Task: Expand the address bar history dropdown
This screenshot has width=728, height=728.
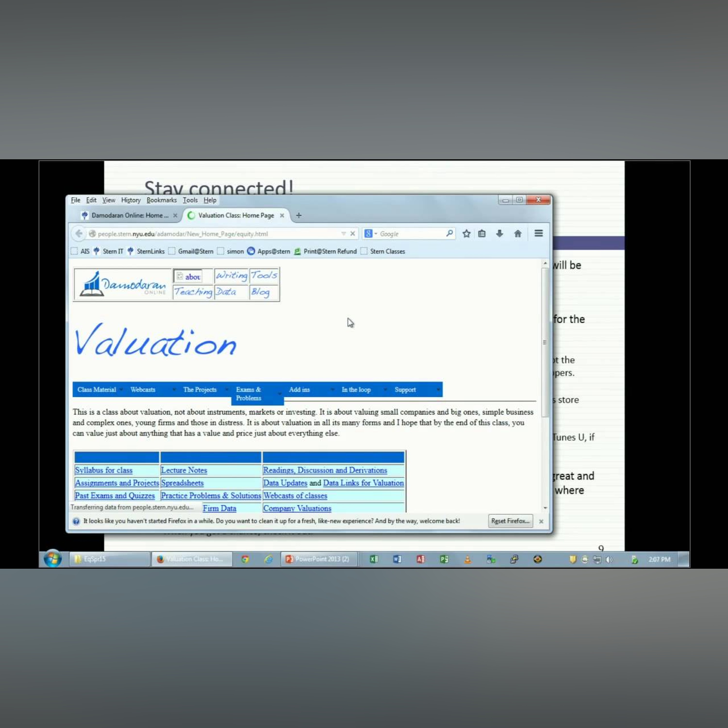Action: [x=343, y=234]
